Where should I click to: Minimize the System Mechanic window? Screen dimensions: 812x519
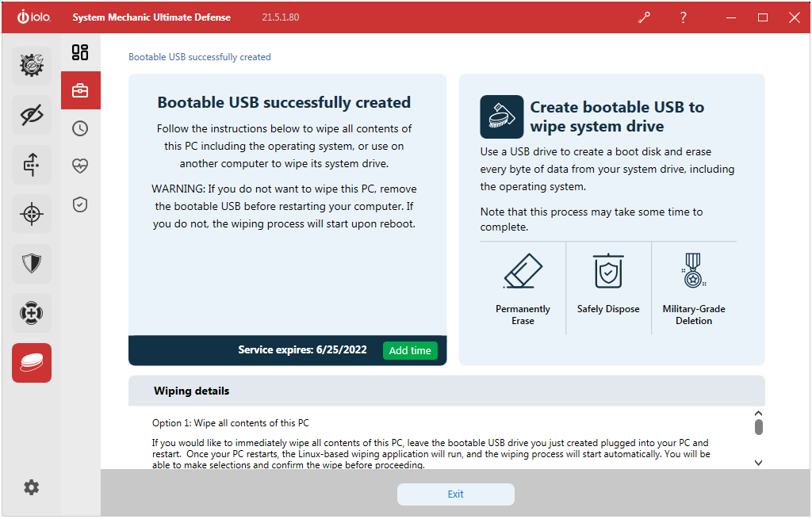(730, 17)
